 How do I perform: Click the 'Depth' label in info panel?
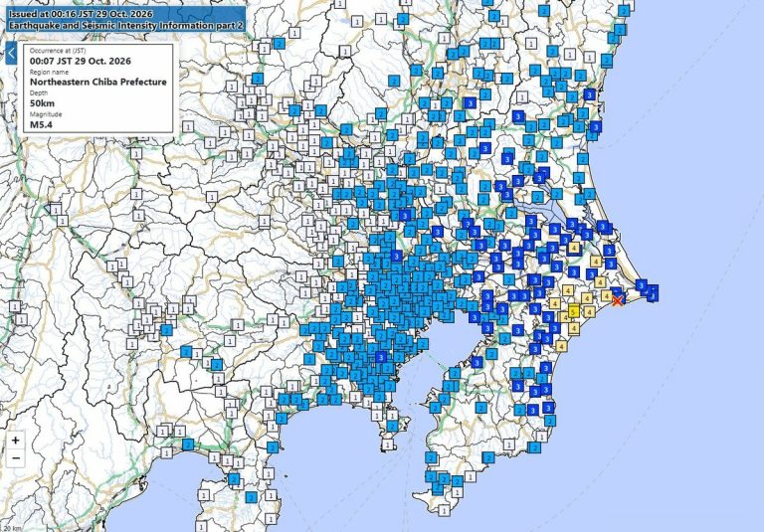(39, 93)
